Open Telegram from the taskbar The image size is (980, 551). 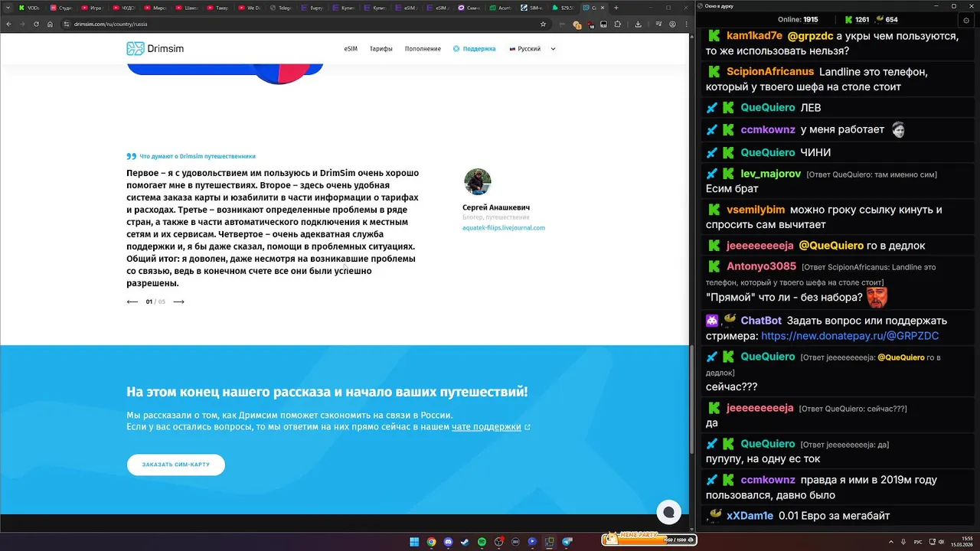click(567, 542)
